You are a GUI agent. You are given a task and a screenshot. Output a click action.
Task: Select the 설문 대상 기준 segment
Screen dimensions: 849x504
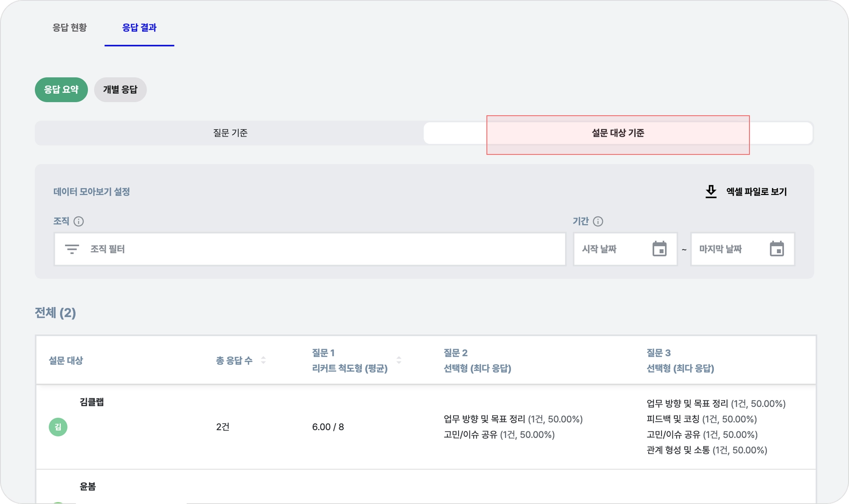[618, 133]
